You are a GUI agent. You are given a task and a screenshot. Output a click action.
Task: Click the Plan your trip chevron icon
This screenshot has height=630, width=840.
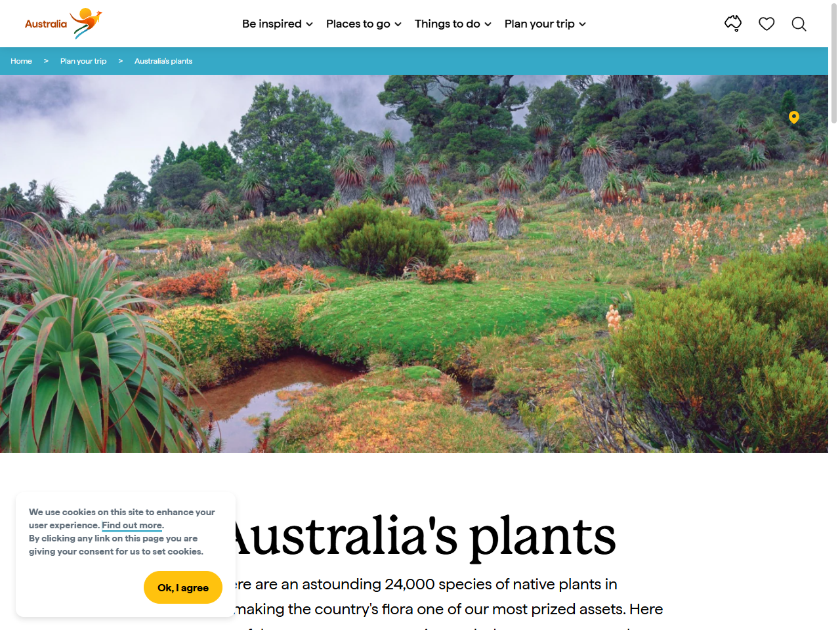582,24
